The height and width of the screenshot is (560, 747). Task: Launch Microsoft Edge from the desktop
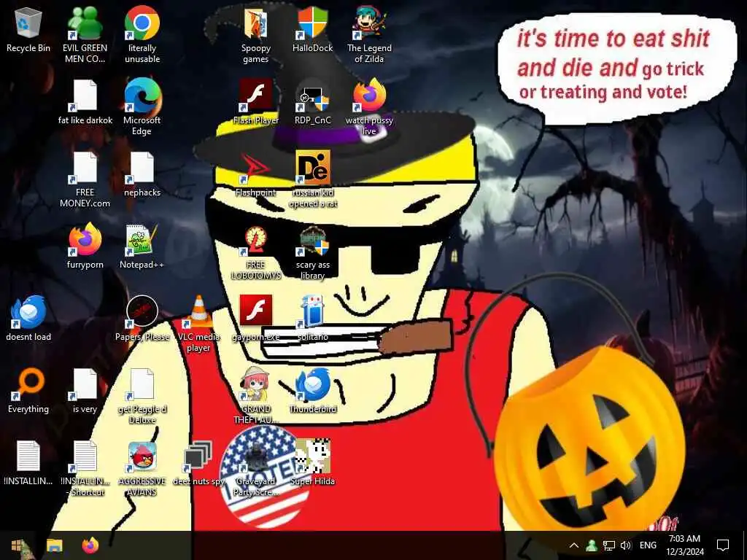pyautogui.click(x=142, y=107)
